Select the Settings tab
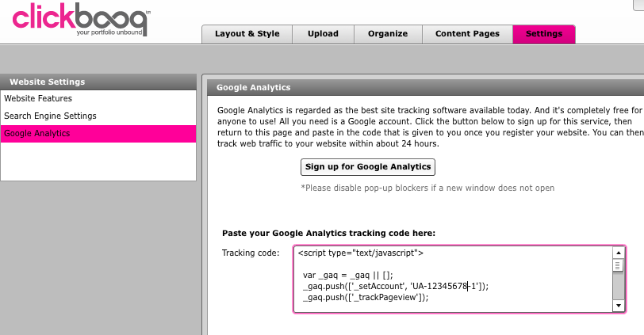The height and width of the screenshot is (335, 644). coord(544,34)
